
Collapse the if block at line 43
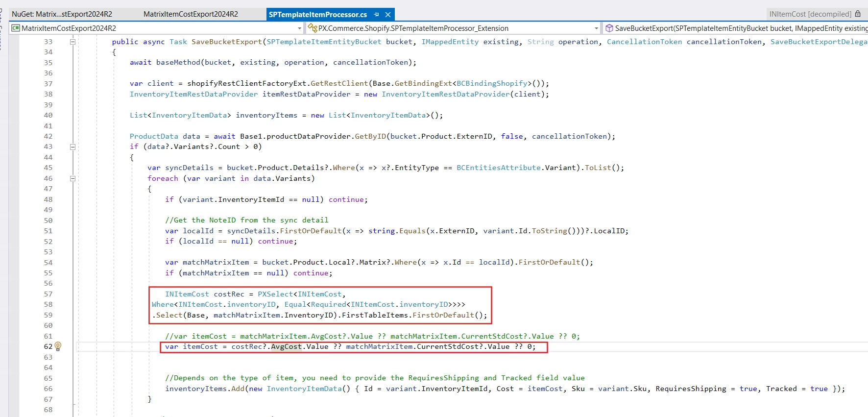pyautogui.click(x=72, y=147)
